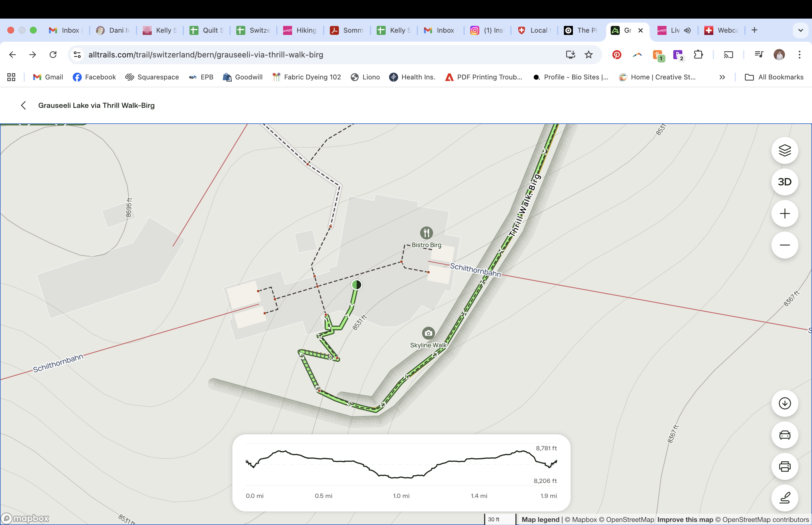Open driving directions with the car icon

tap(784, 435)
